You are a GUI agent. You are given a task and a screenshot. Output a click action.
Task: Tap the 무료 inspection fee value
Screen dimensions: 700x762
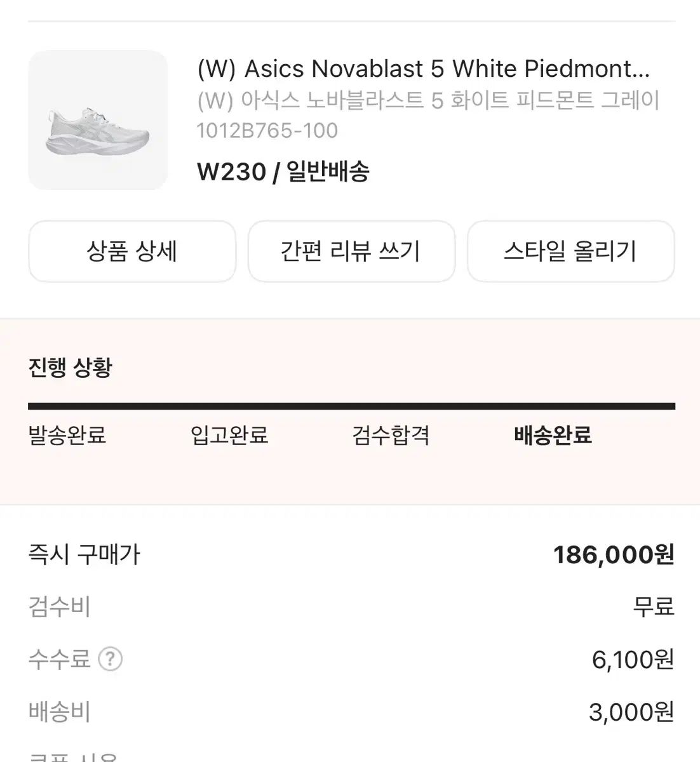(x=653, y=607)
